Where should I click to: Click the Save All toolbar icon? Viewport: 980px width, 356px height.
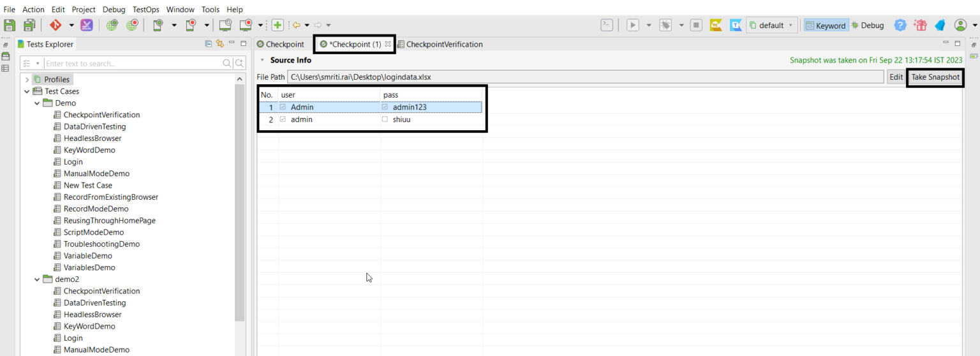coord(29,26)
